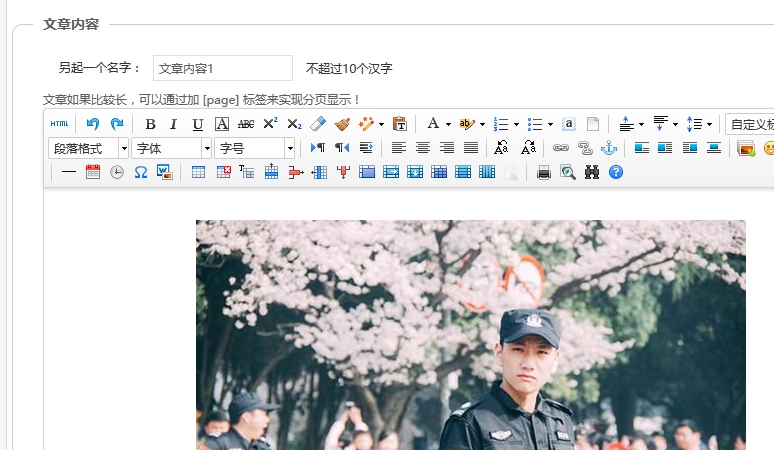
Task: Open help with the question mark icon
Action: (616, 172)
